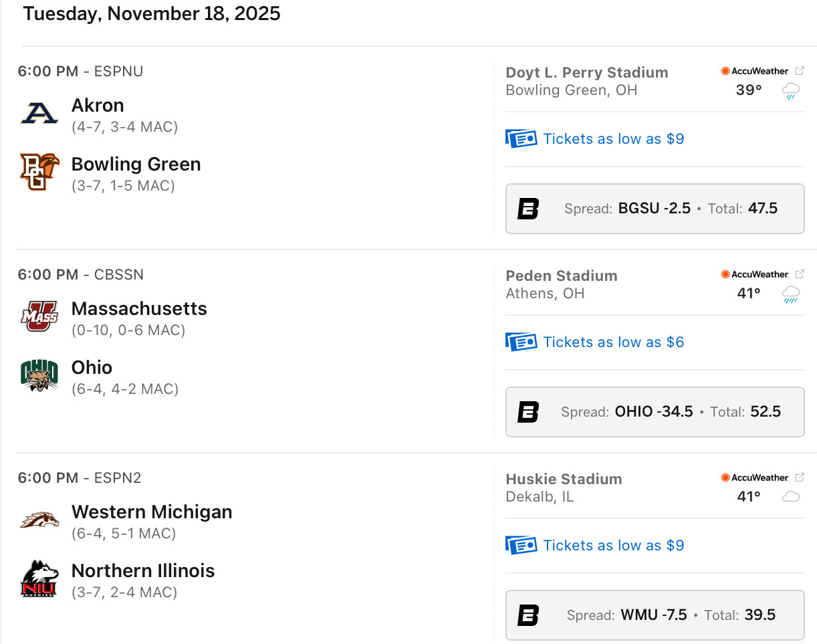Open the Akron team page link
Image resolution: width=817 pixels, height=644 pixels.
98,106
